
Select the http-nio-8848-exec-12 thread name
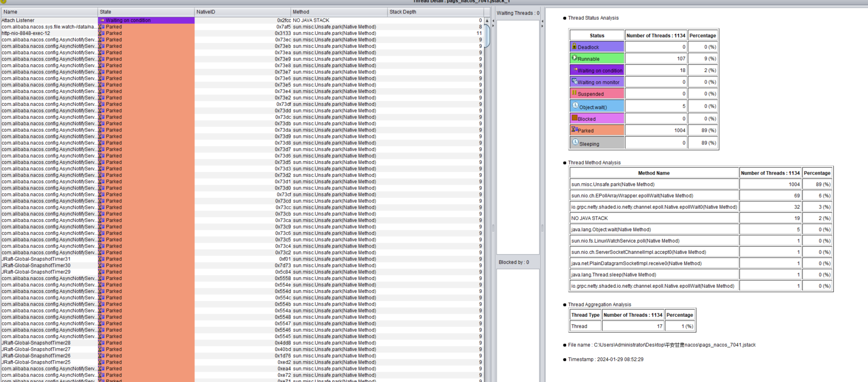26,33
